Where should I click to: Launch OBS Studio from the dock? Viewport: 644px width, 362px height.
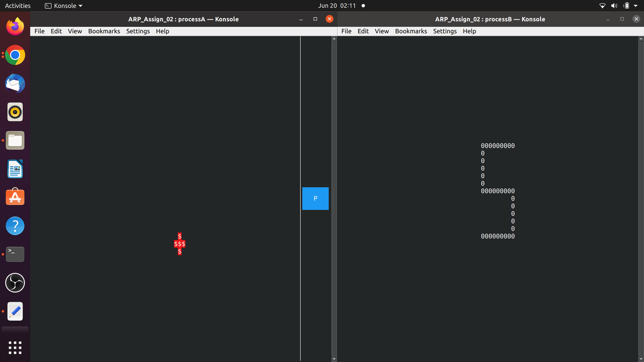tap(15, 283)
